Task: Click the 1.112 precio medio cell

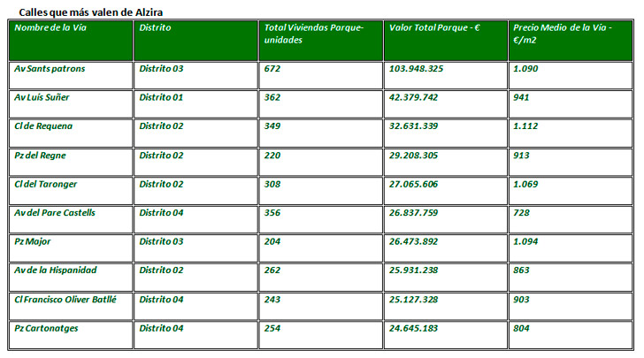Action: click(x=525, y=126)
